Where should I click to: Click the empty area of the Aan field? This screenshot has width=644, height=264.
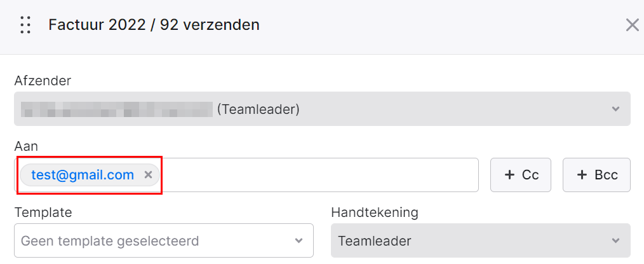tap(319, 175)
